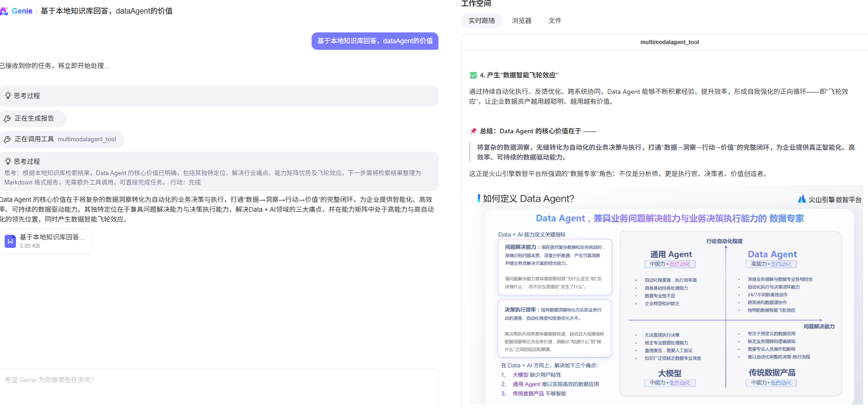The image size is (868, 408).
Task: Click the user message bubble 基于本地知识库回答
Action: pyautogui.click(x=375, y=41)
